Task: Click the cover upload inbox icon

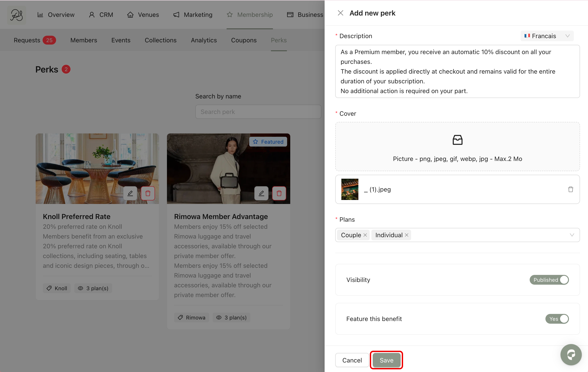Action: coord(457,140)
